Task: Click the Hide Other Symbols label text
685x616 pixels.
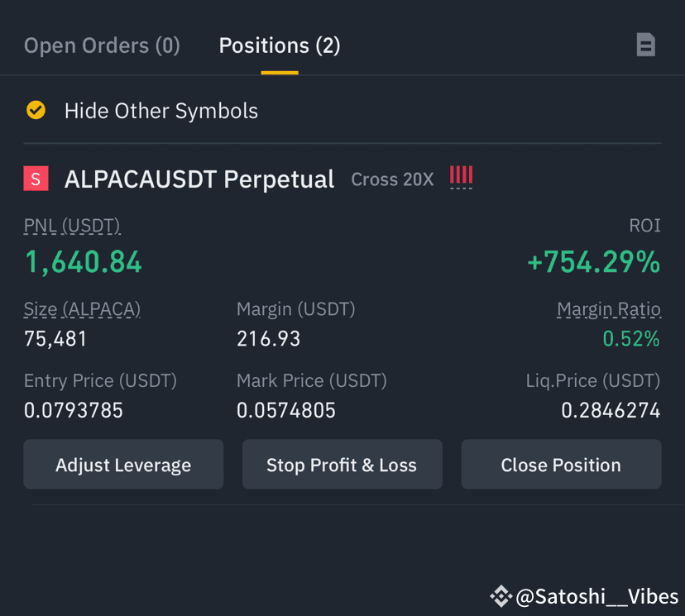Action: (161, 111)
